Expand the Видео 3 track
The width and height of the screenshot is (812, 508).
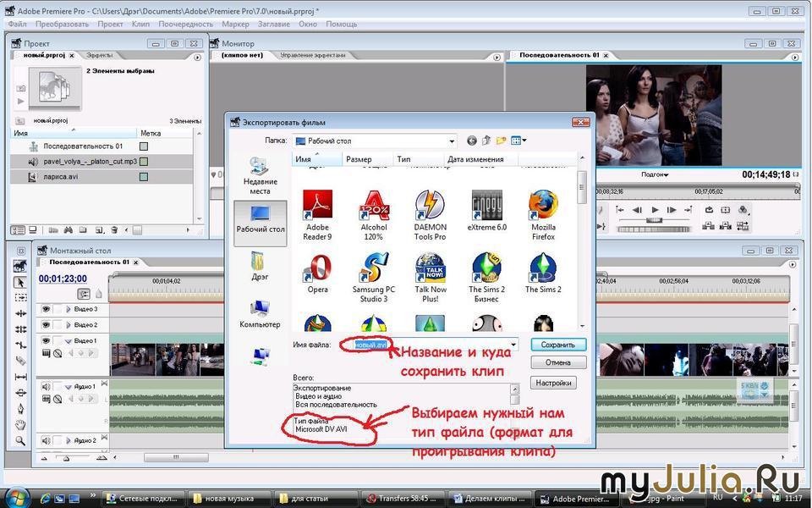[x=68, y=309]
